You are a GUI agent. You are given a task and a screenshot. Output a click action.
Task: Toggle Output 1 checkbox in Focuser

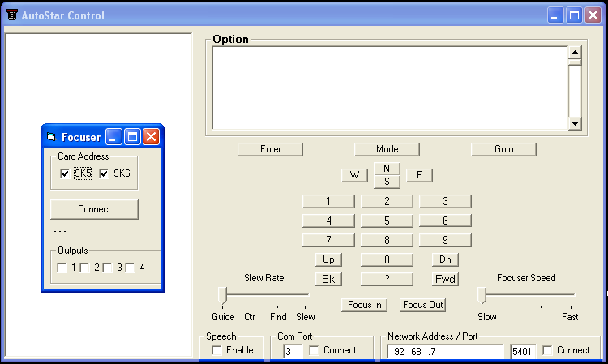62,268
